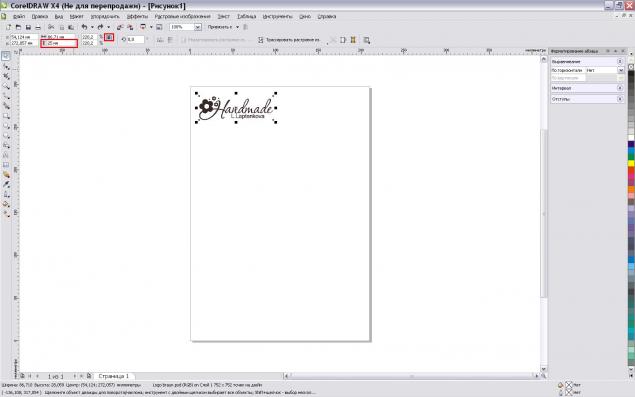Open the zoom level dropdown

tap(198, 27)
